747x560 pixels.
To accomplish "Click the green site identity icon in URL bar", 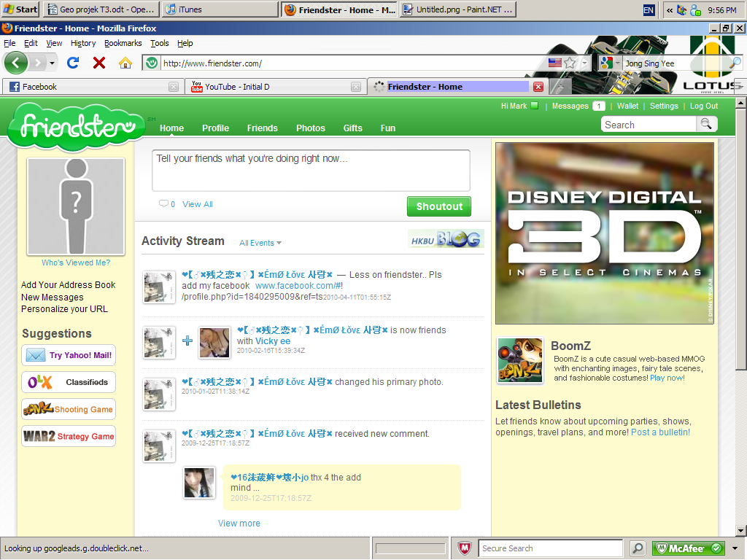I will coord(152,63).
